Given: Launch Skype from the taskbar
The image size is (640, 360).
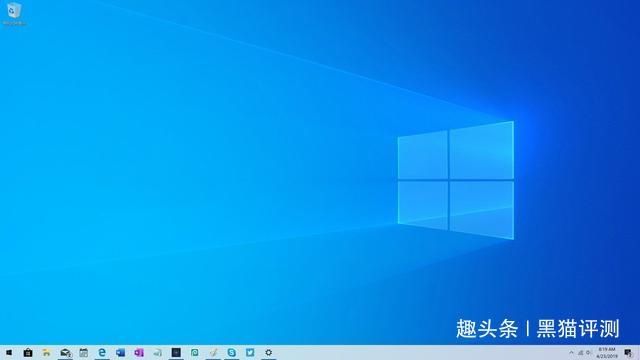Looking at the screenshot, I should 231,353.
